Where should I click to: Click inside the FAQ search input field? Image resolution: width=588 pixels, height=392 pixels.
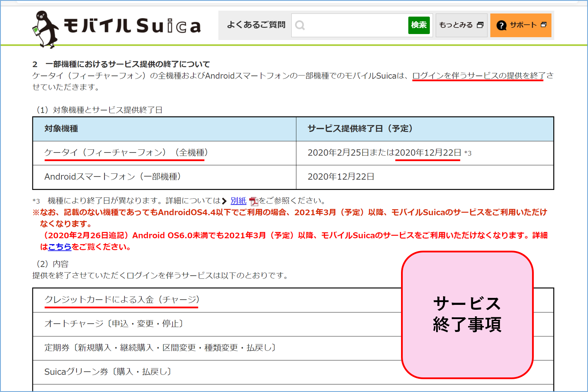pyautogui.click(x=350, y=25)
